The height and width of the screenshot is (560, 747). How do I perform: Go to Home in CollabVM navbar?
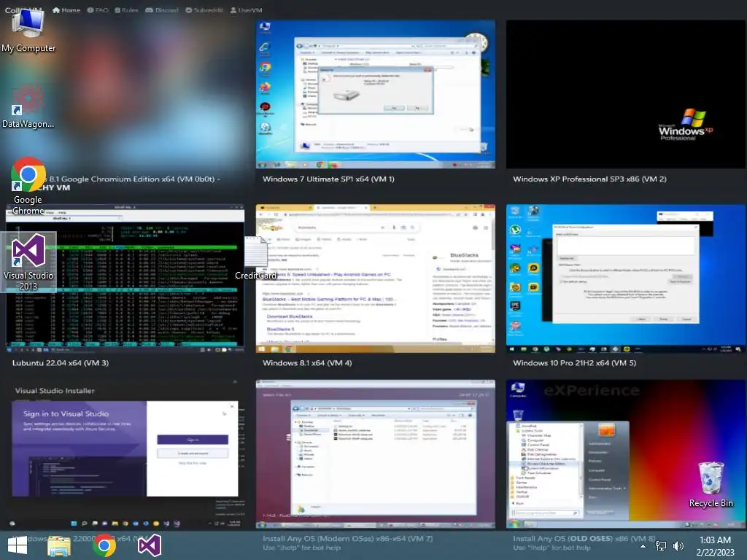click(x=66, y=10)
